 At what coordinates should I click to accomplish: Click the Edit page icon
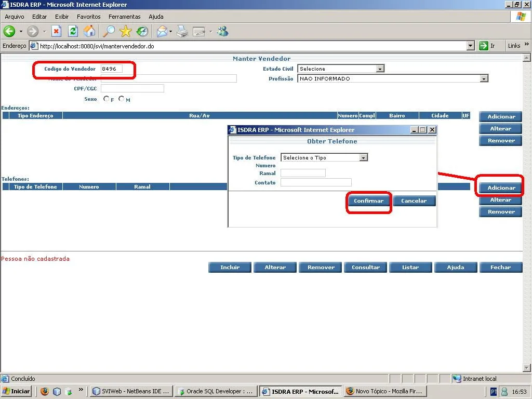(199, 32)
